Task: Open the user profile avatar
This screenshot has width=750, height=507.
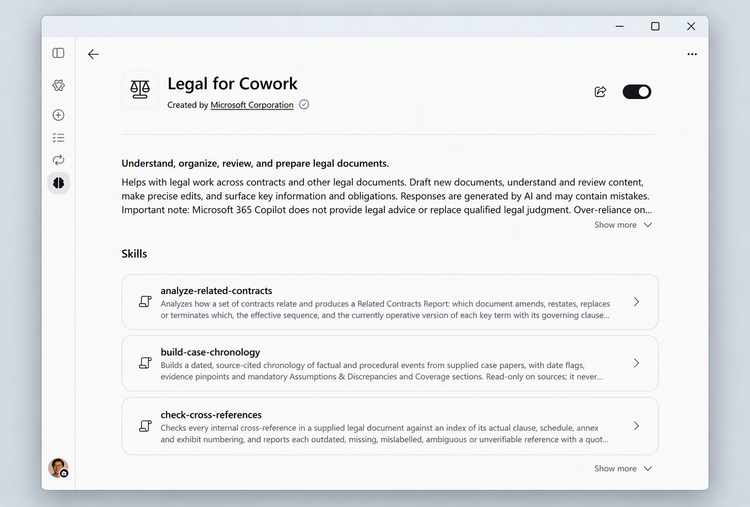Action: coord(58,468)
